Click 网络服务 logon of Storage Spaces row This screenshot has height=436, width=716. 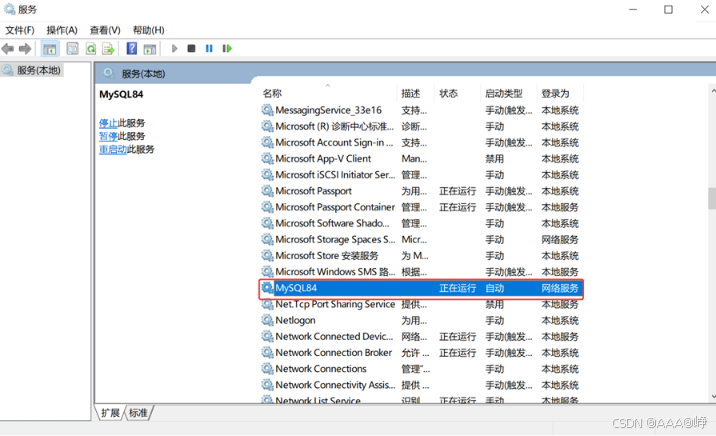pyautogui.click(x=560, y=239)
